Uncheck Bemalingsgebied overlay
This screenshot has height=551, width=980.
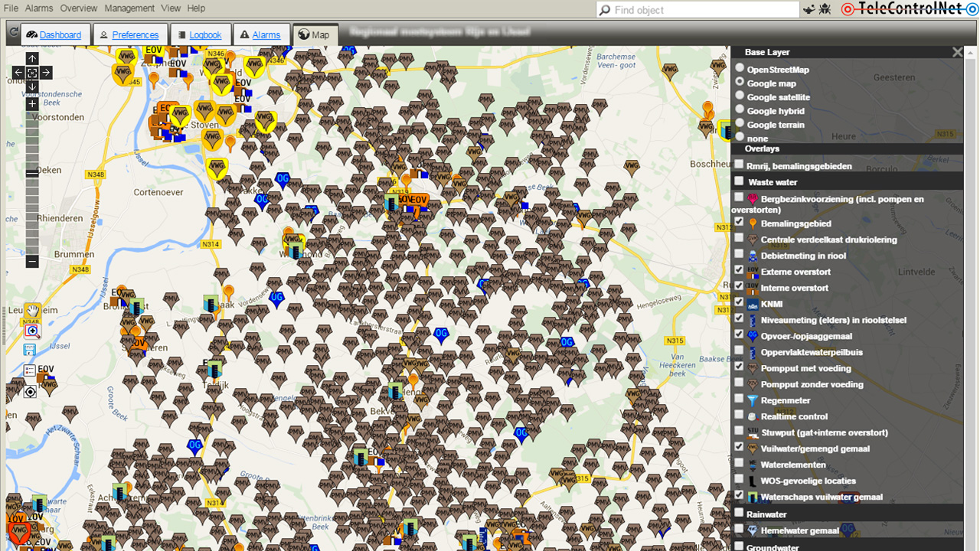(739, 222)
